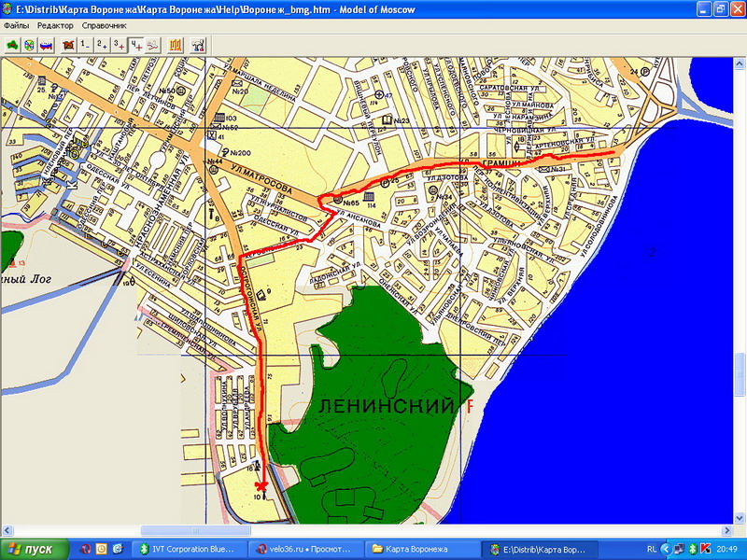The image size is (747, 560).
Task: Click the last toolbar icon with tools
Action: coord(197,44)
